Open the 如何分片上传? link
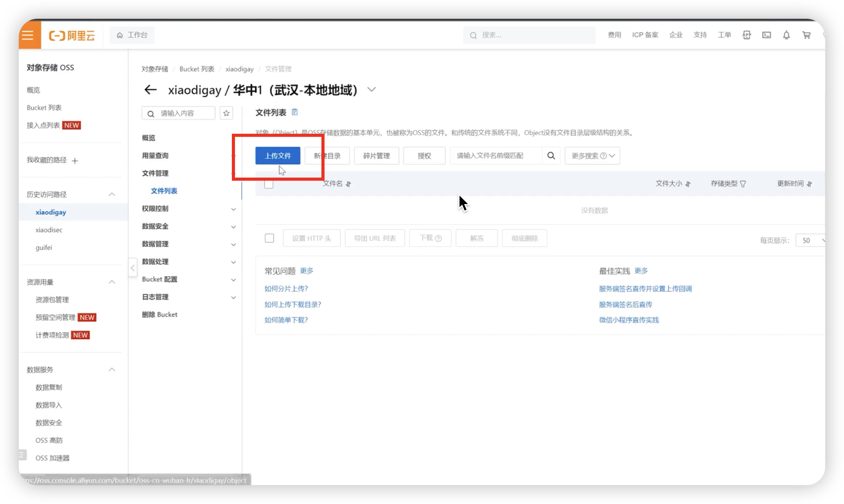This screenshot has height=504, width=844. click(x=286, y=288)
